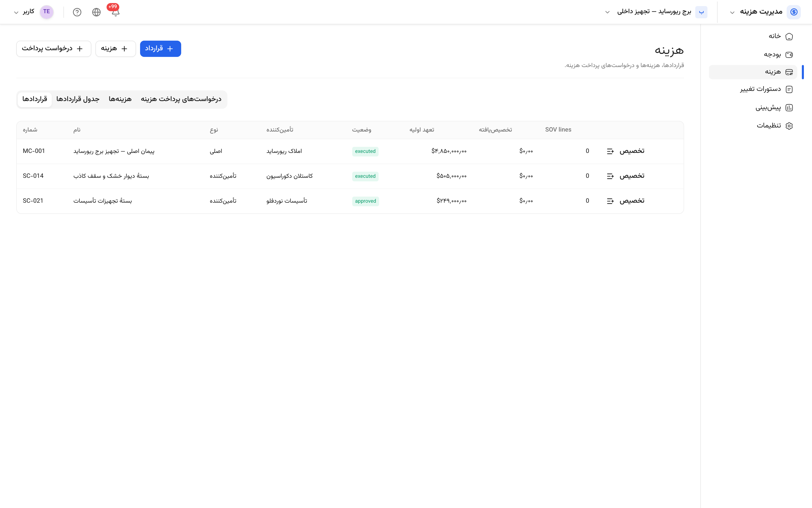Click the approved status badge
Viewport: 812px width, 508px height.
[x=365, y=201]
